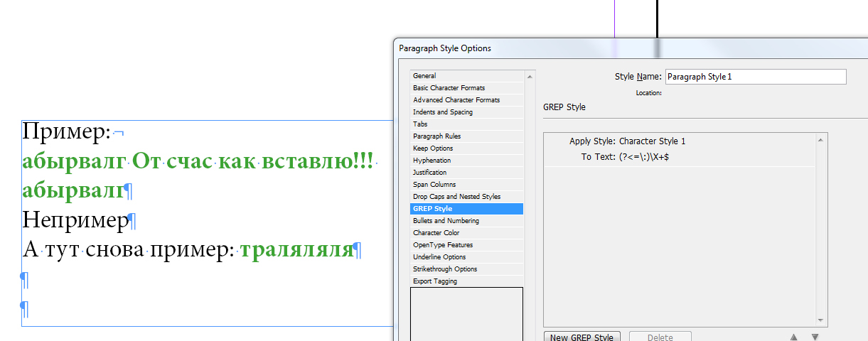Click 'А тут снова пример:' text
The height and width of the screenshot is (341, 868).
129,250
